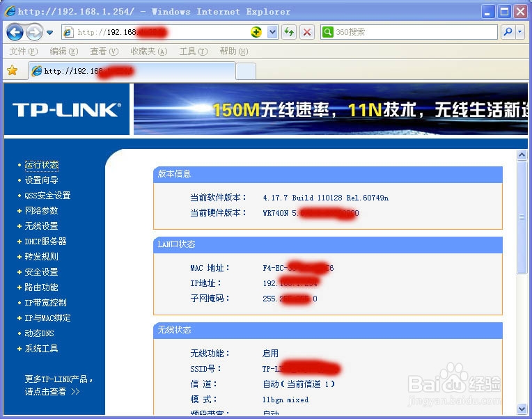Open the 工具(T) menu
The height and width of the screenshot is (419, 532).
tap(194, 52)
